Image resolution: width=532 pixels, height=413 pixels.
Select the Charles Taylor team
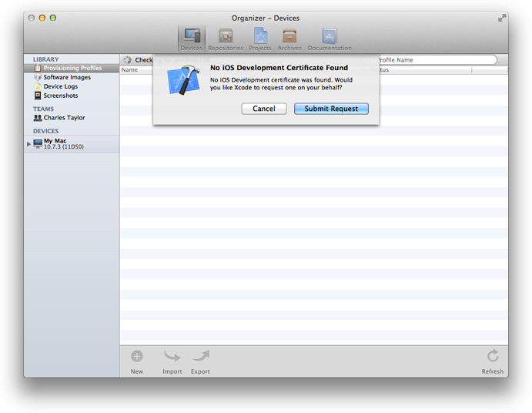click(72, 118)
